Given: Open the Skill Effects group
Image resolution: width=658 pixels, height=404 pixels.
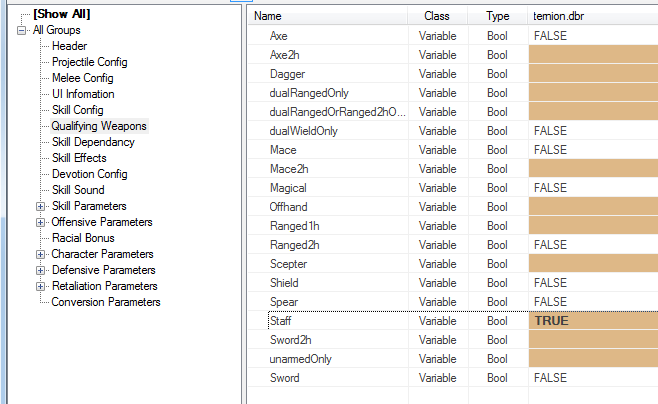Looking at the screenshot, I should [79, 158].
